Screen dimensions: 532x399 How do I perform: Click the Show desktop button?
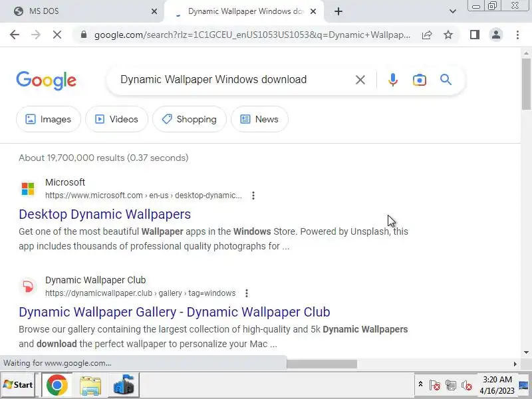pos(524,385)
